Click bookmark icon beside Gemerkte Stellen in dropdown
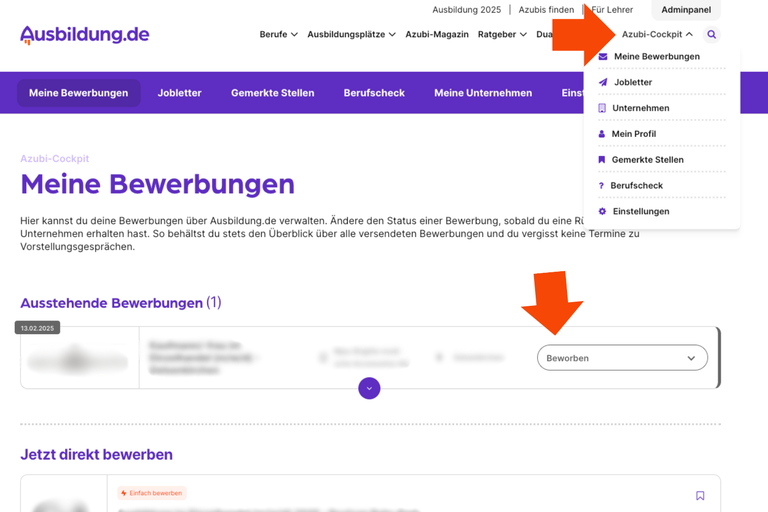 click(601, 160)
